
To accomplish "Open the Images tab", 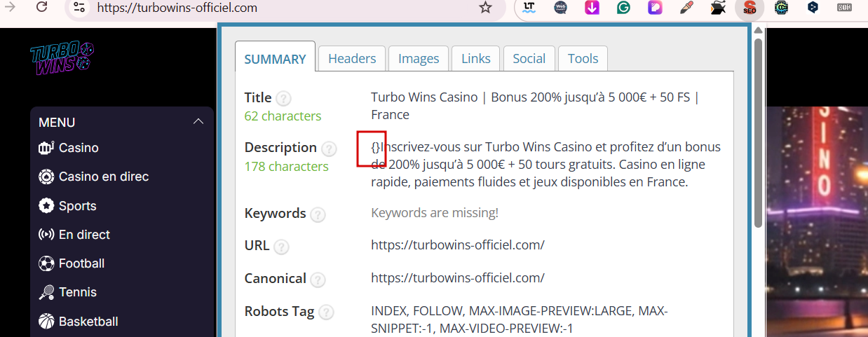I will point(419,59).
